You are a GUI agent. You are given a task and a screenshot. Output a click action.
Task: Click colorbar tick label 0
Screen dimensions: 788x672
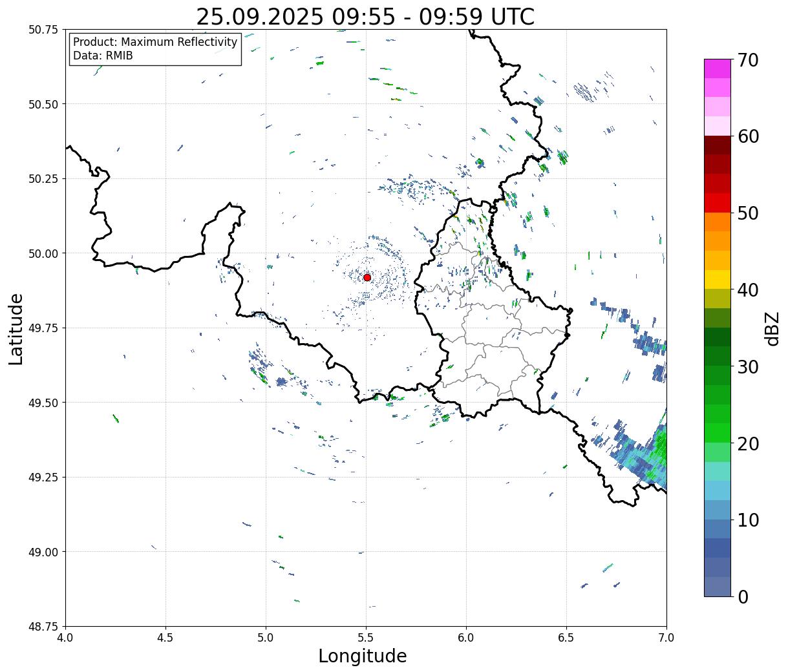pyautogui.click(x=743, y=597)
